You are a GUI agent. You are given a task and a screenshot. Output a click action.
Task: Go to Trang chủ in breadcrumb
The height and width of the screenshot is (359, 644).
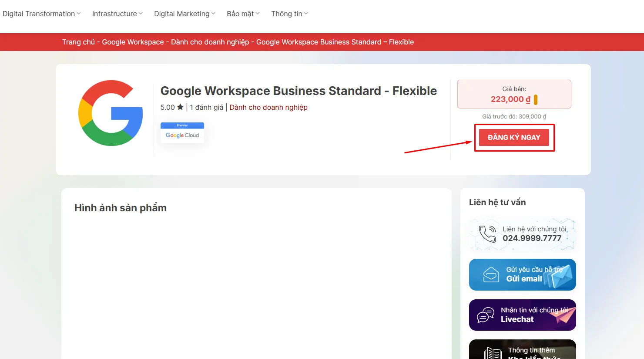click(x=78, y=42)
